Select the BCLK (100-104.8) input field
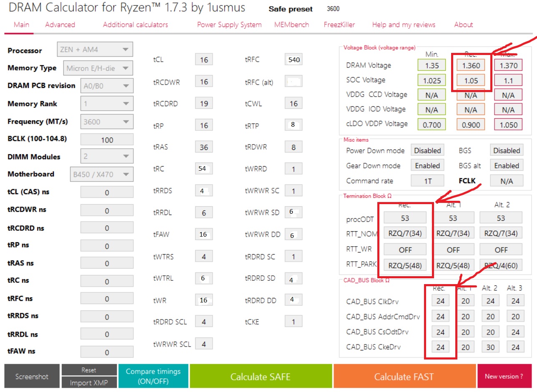Image resolution: width=537 pixels, height=392 pixels. click(107, 140)
